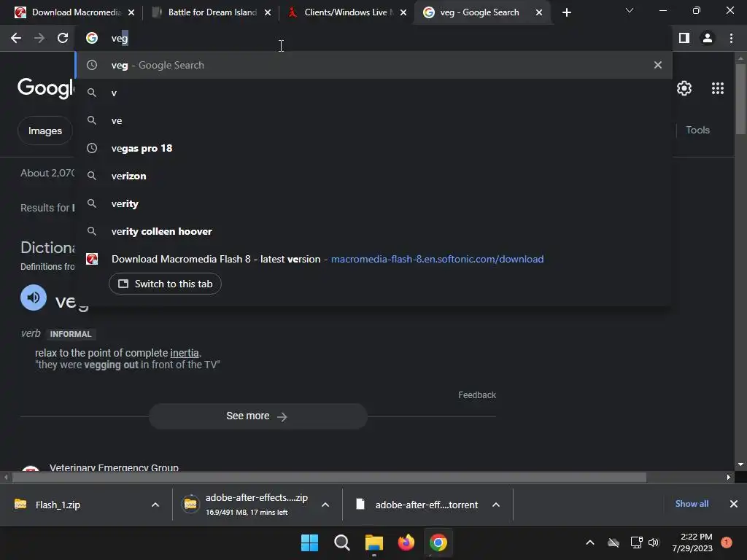Click the forward navigation arrow
The width and height of the screenshot is (747, 560).
39,38
